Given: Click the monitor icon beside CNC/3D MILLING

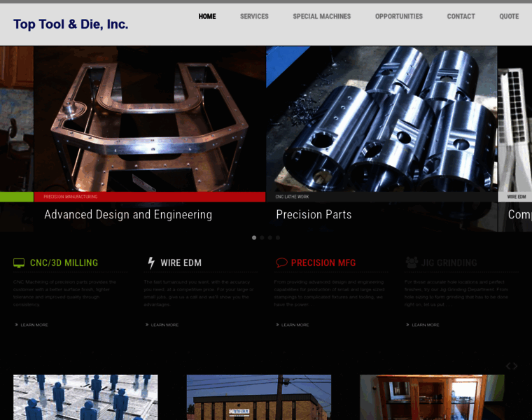Looking at the screenshot, I should click(19, 263).
